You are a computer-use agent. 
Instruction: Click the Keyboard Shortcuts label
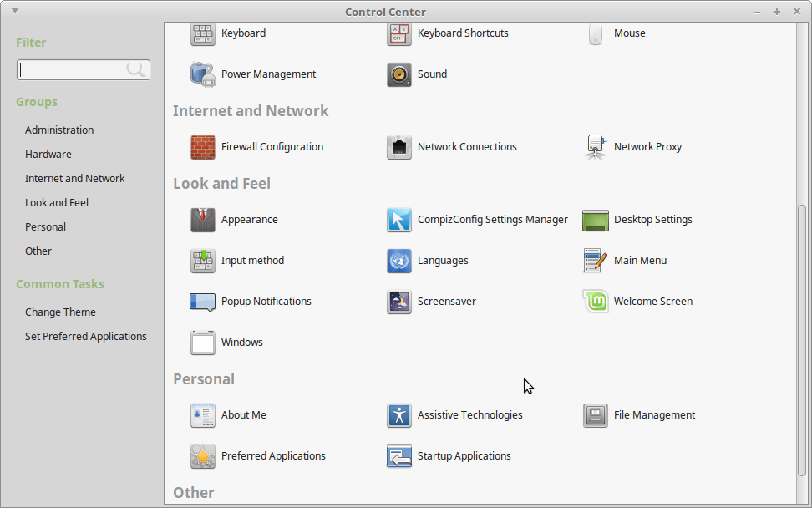click(x=463, y=33)
